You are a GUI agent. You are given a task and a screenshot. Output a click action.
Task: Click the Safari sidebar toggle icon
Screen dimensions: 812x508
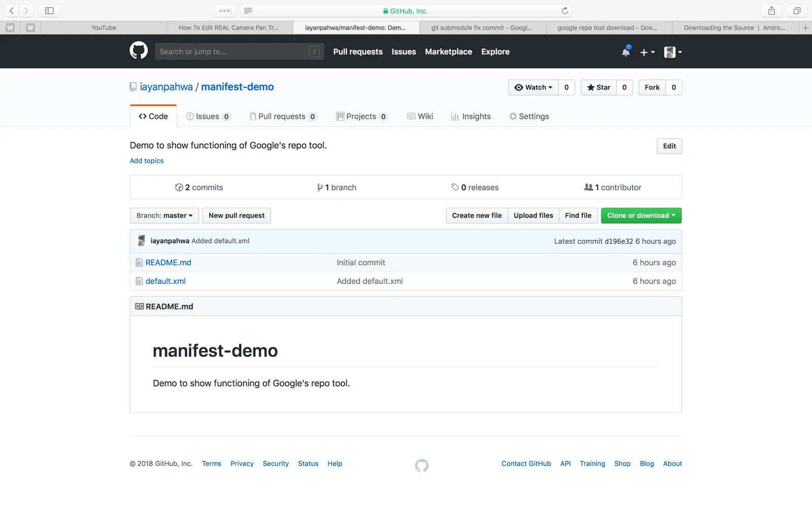point(49,11)
